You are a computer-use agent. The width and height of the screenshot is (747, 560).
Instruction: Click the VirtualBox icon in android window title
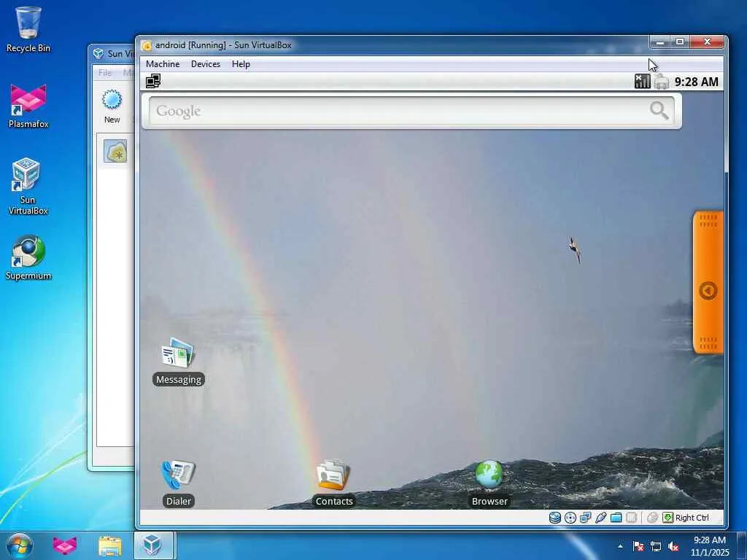pos(147,45)
